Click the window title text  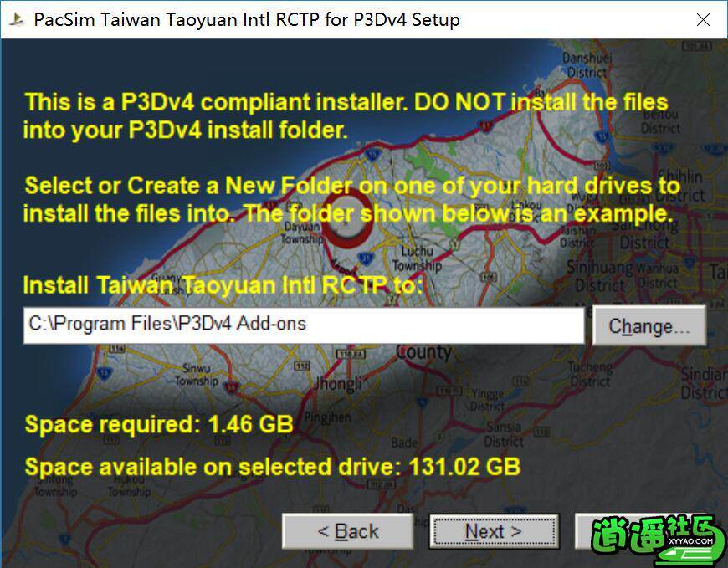click(247, 20)
